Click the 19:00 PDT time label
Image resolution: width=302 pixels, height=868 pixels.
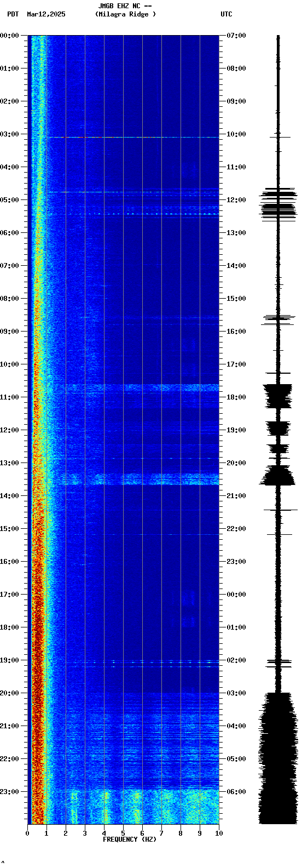tap(9, 660)
